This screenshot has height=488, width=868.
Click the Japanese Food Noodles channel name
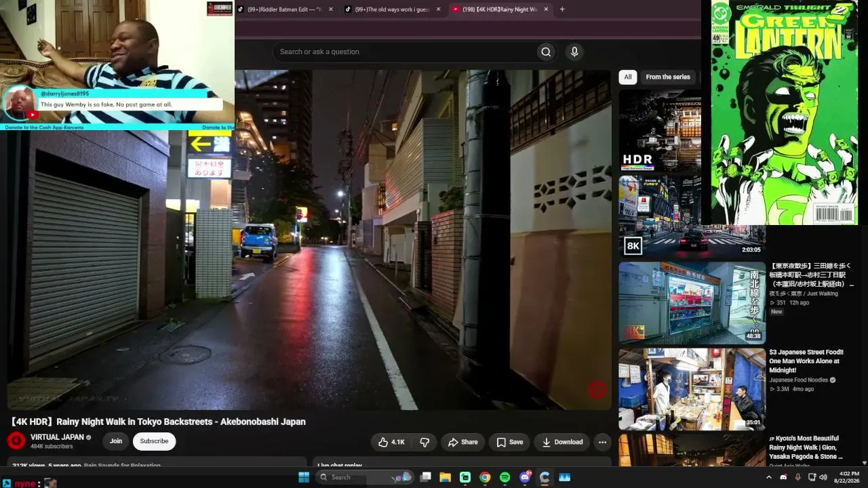tap(798, 380)
